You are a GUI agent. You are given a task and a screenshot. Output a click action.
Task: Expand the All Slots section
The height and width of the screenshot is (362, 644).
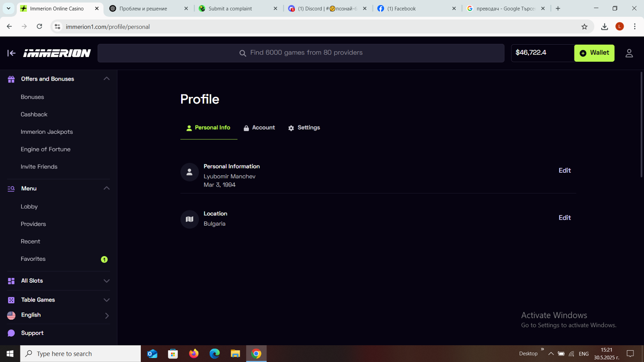coord(106,281)
